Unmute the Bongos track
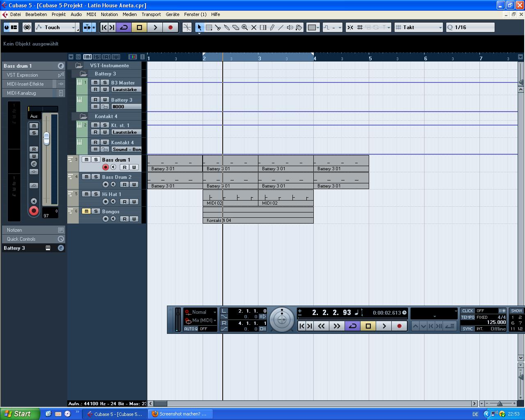 pos(86,211)
